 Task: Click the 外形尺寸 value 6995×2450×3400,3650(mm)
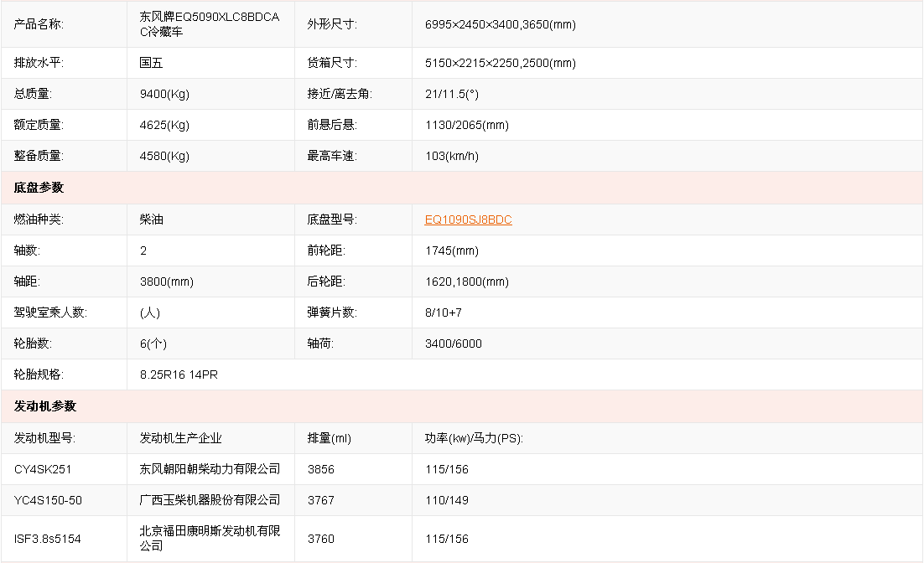point(501,24)
